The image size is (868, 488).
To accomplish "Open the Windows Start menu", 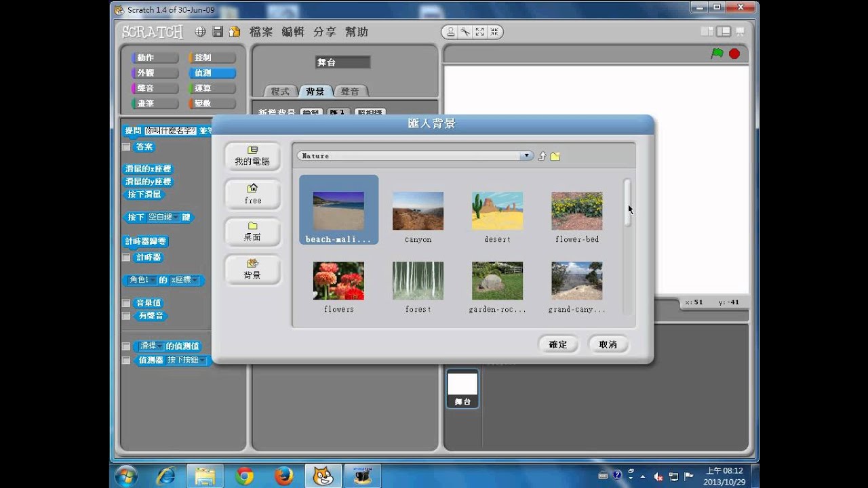I will click(x=127, y=476).
